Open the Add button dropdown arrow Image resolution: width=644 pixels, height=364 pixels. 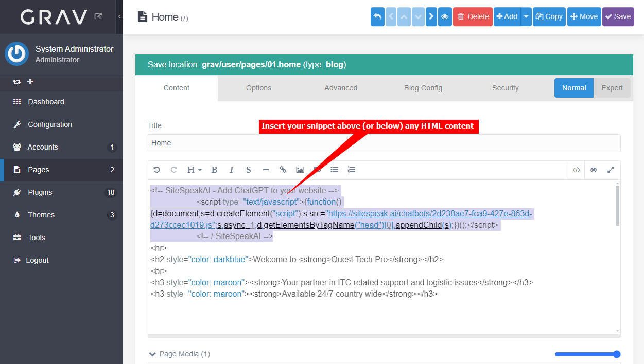[x=526, y=16]
